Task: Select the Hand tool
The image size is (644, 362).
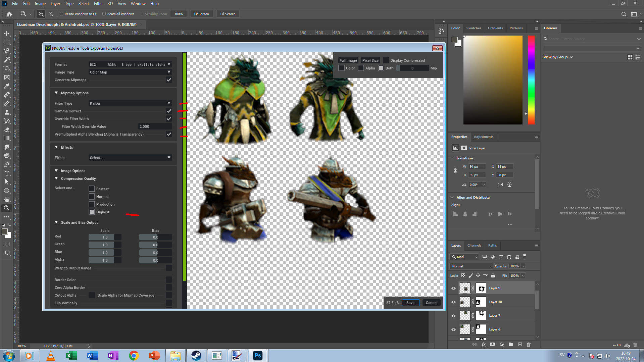Action: 7,199
